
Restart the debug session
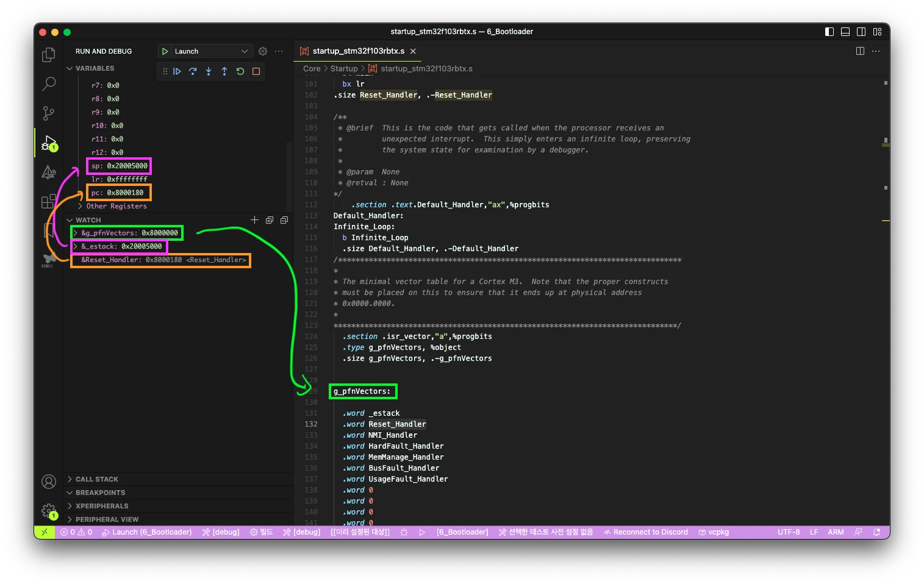(x=240, y=71)
